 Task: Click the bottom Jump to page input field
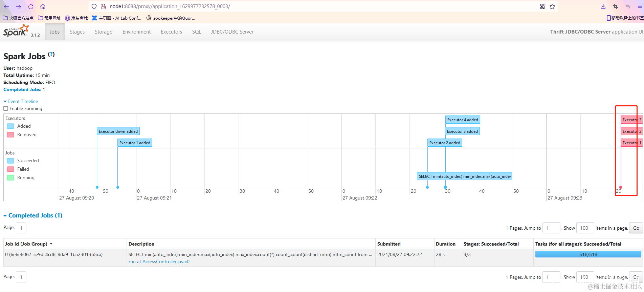point(551,277)
